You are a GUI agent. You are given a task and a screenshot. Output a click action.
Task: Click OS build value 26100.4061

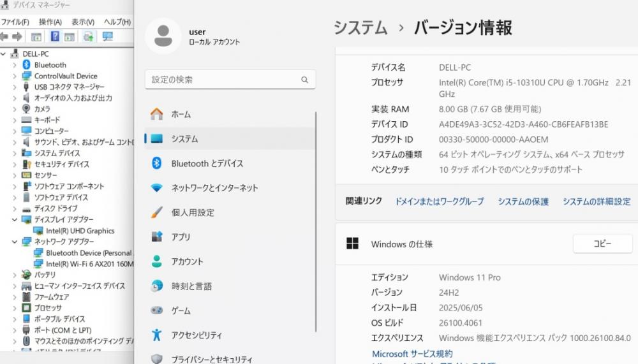coord(460,323)
